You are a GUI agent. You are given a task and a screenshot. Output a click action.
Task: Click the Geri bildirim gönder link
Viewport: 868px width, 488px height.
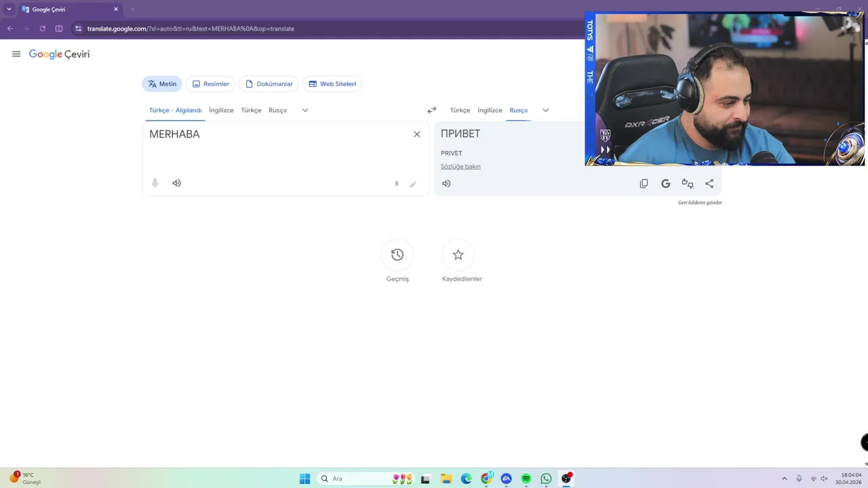[x=700, y=203]
